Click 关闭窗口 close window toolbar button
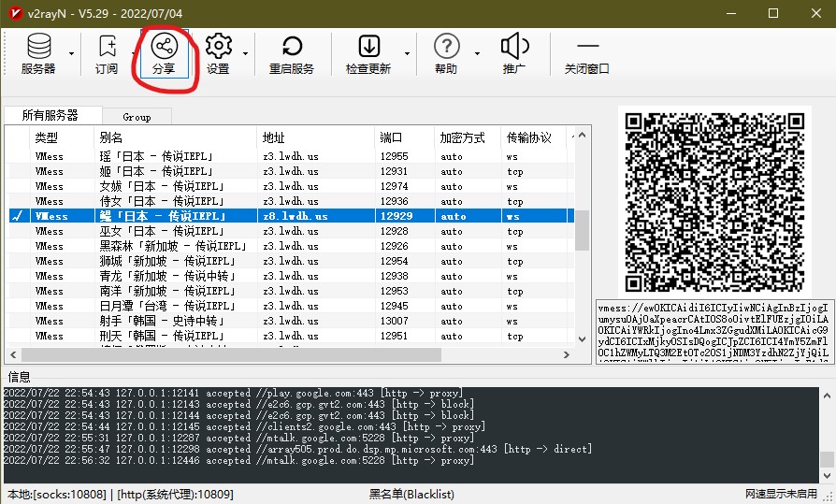This screenshot has height=504, width=836. tap(587, 53)
